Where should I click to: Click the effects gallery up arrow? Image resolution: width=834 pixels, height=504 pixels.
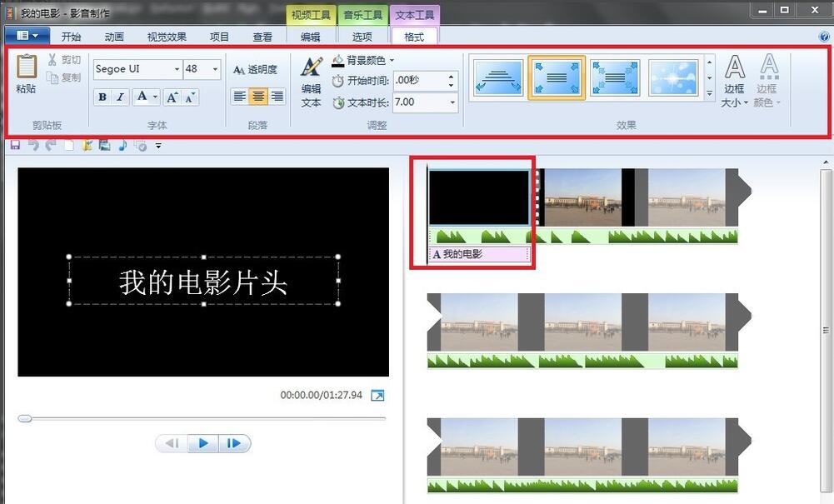(x=710, y=62)
